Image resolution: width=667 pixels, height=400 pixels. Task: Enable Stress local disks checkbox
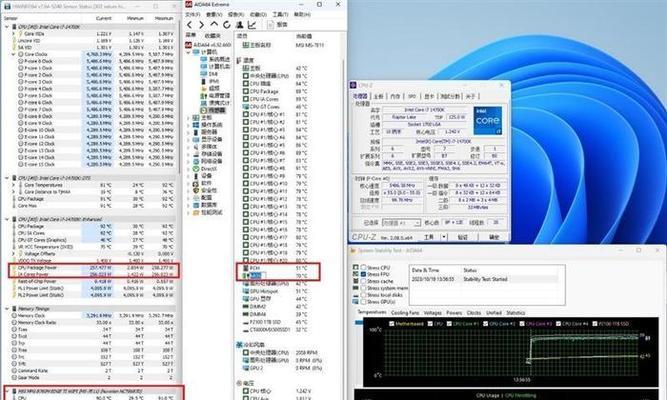point(363,294)
